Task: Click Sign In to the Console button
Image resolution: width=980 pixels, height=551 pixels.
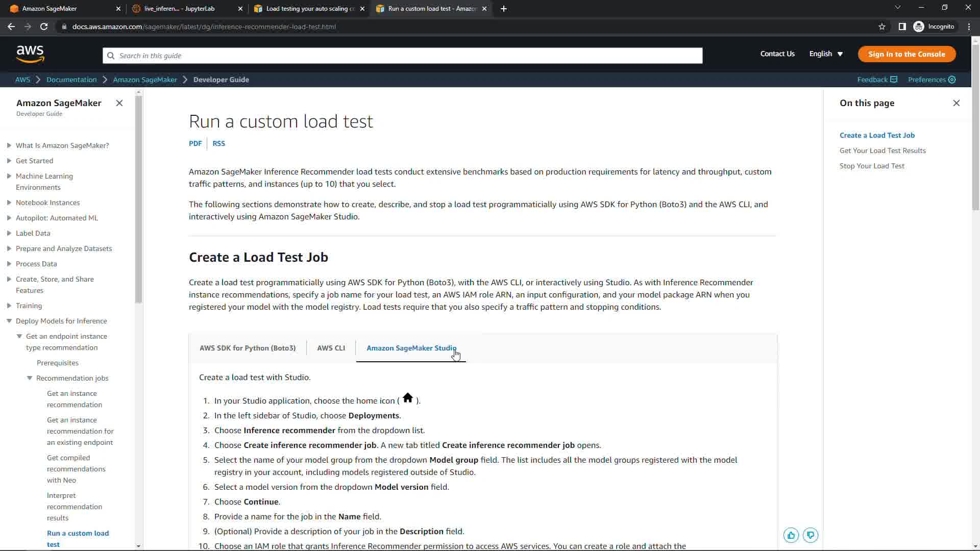Action: (x=906, y=54)
